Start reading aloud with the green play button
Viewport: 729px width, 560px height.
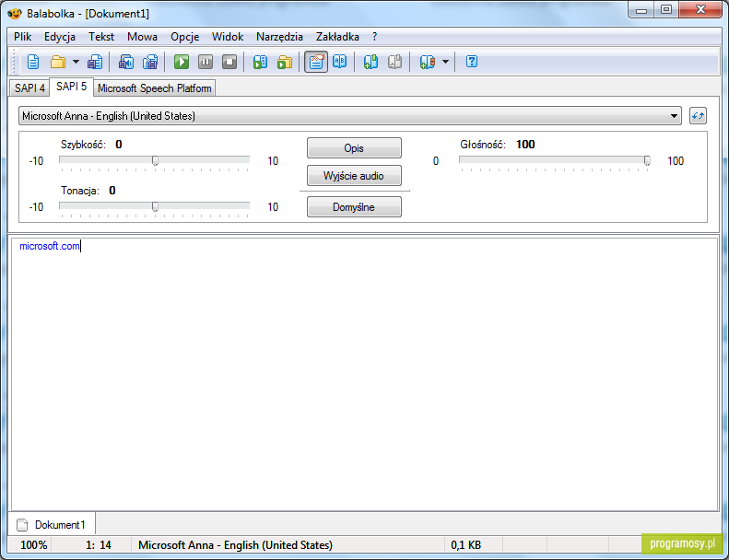tap(182, 62)
